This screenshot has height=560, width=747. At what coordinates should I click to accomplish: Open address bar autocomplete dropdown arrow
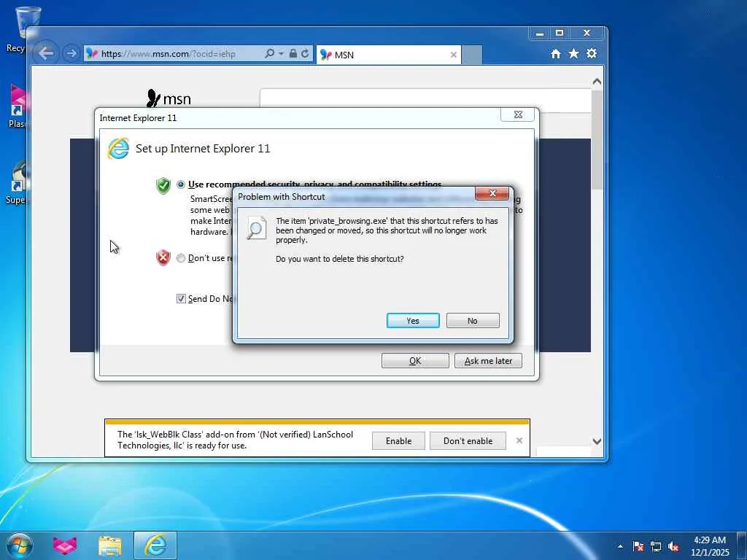281,53
